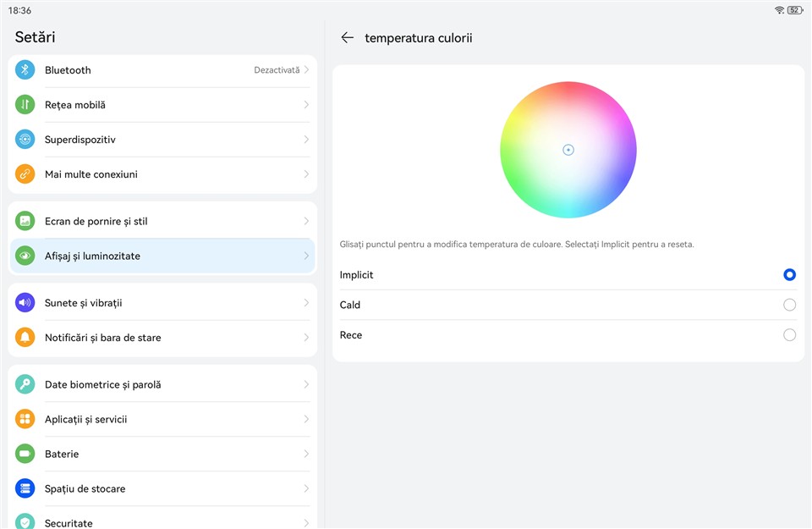Viewport: 812px width, 529px height.
Task: Go back using the arrow button
Action: pos(347,38)
